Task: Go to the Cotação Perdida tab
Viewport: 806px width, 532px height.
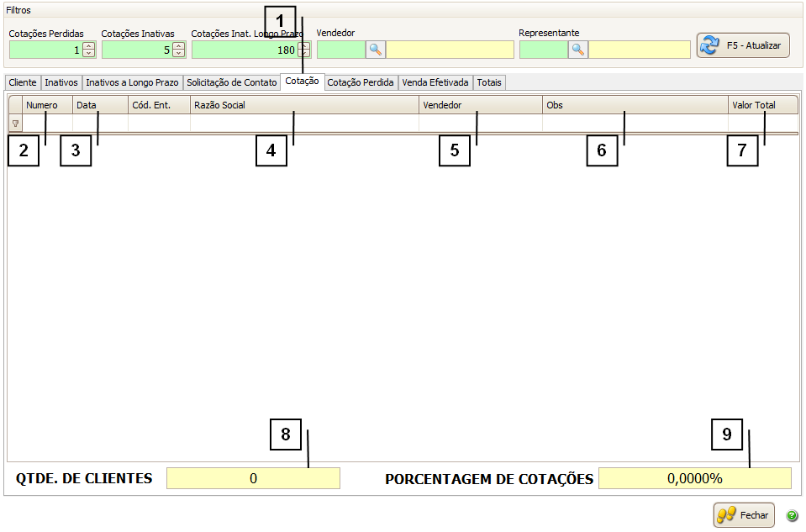Action: [x=361, y=82]
